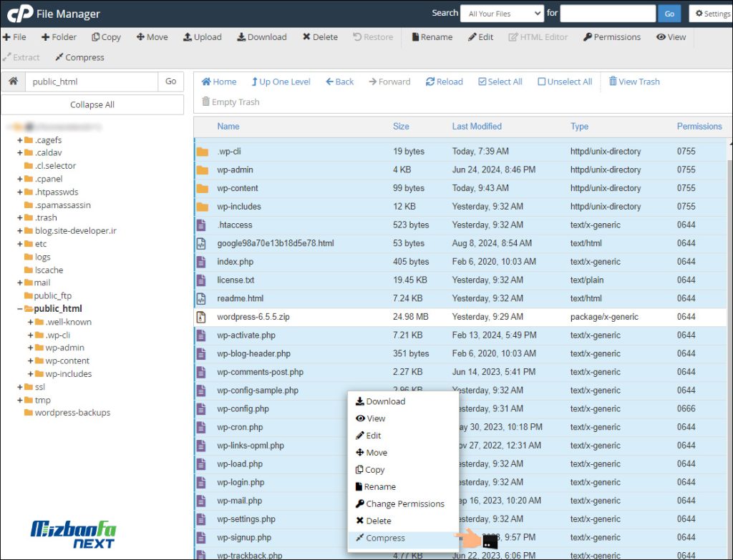
Task: Choose View from context menu
Action: pos(403,418)
